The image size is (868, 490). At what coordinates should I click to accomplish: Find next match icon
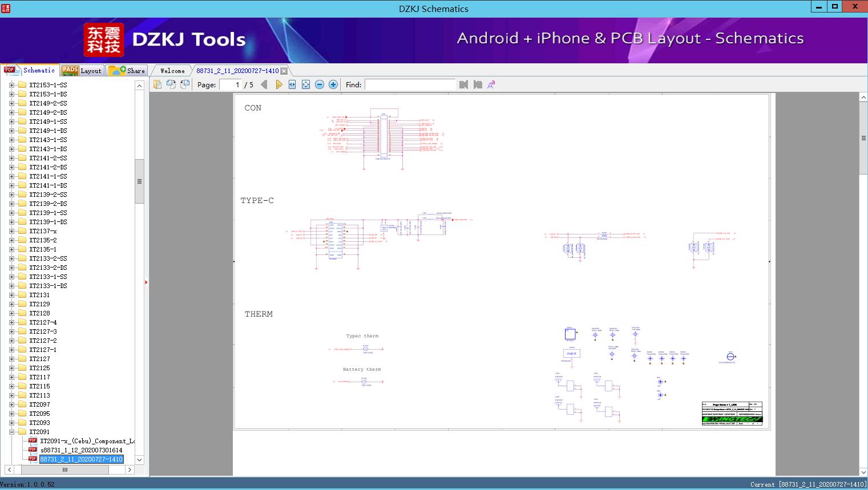tap(478, 84)
